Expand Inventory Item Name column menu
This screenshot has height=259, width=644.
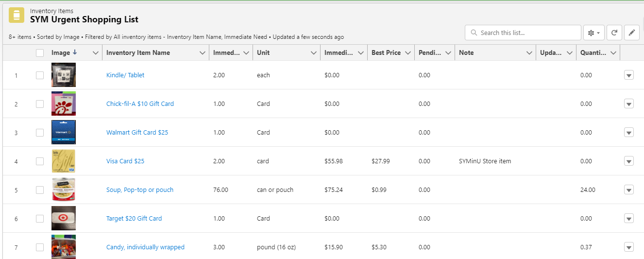[x=203, y=53]
